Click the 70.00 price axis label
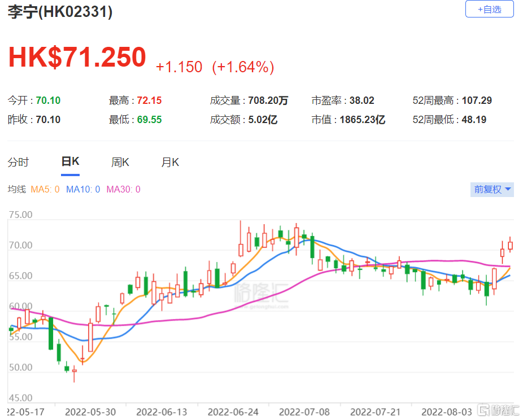The image size is (523, 420). pyautogui.click(x=21, y=245)
